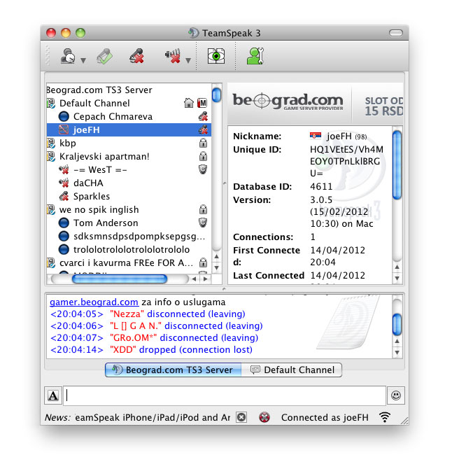This screenshot has height=476, width=459.
Task: Click the shield badge beside -= WesT =-
Action: [203, 169]
